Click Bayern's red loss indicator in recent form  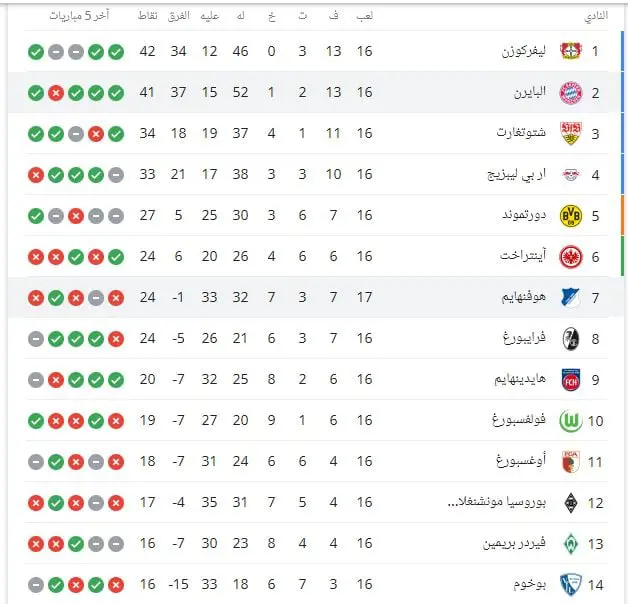56,93
